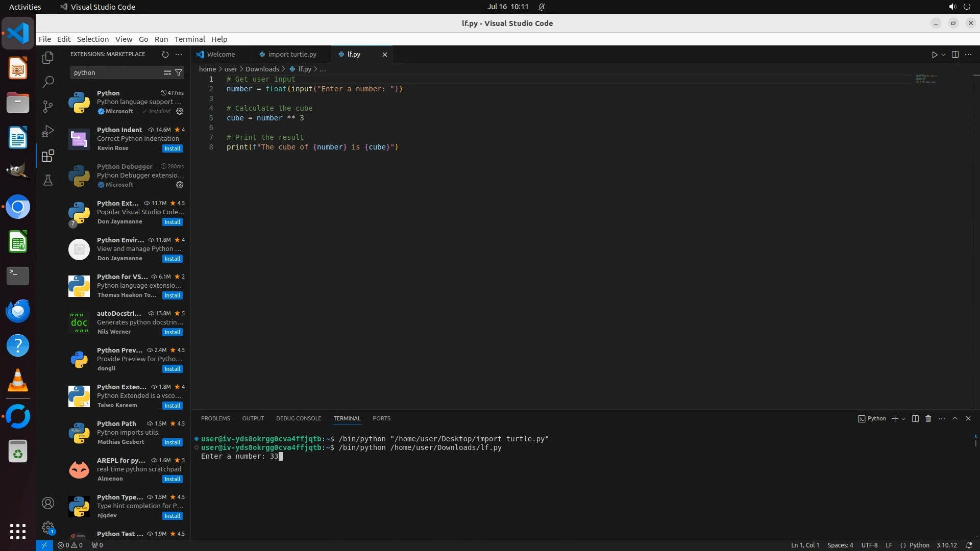Open the Source Control view
This screenshot has height=551, width=980.
pyautogui.click(x=48, y=107)
